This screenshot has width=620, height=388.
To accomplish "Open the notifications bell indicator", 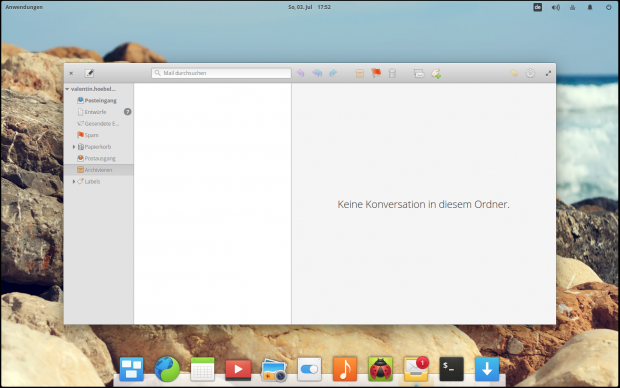I will point(590,7).
